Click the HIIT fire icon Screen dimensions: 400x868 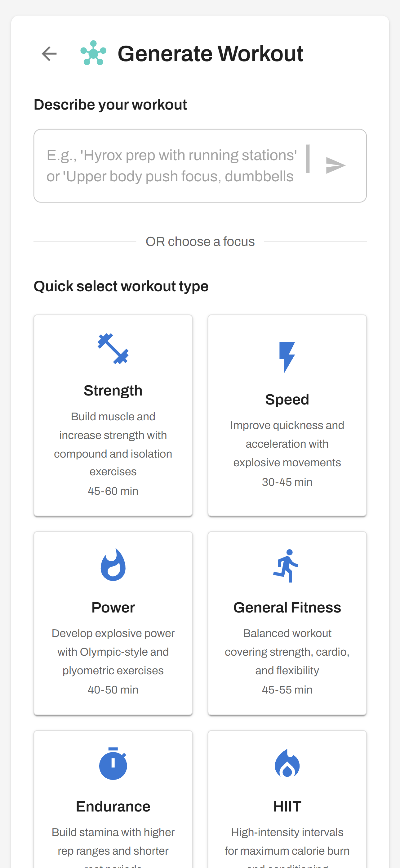pyautogui.click(x=287, y=764)
